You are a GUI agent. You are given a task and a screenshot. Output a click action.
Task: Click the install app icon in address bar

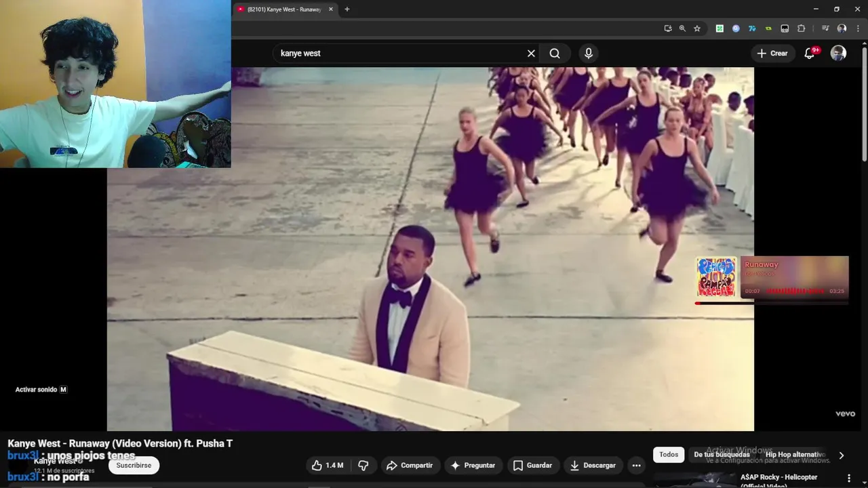click(668, 28)
